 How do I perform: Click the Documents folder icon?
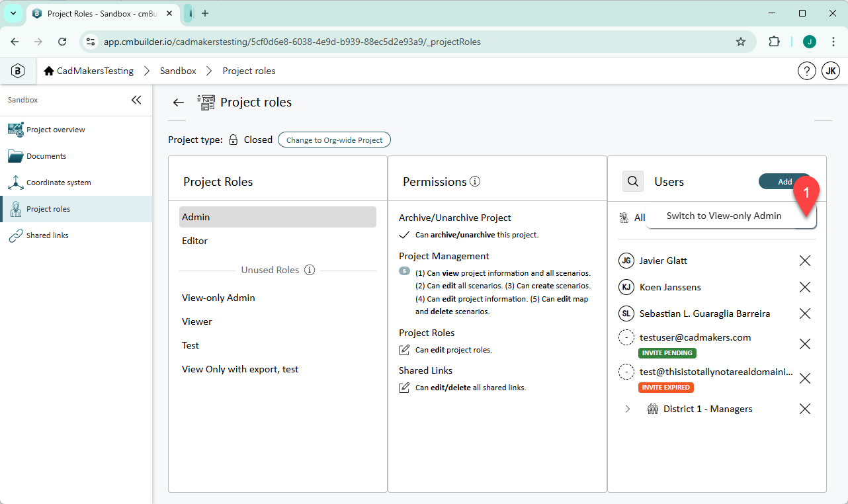coord(16,156)
